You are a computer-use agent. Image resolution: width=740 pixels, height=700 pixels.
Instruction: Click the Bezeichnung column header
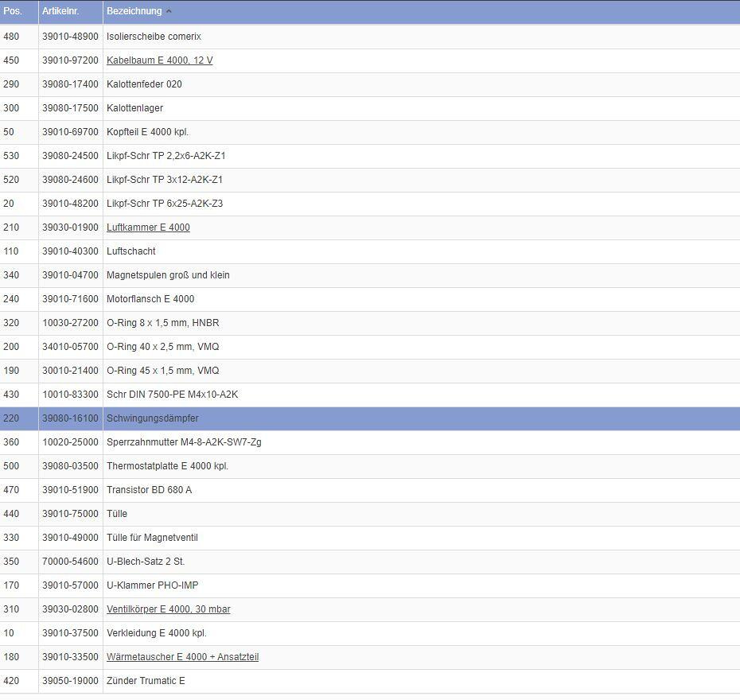134,11
